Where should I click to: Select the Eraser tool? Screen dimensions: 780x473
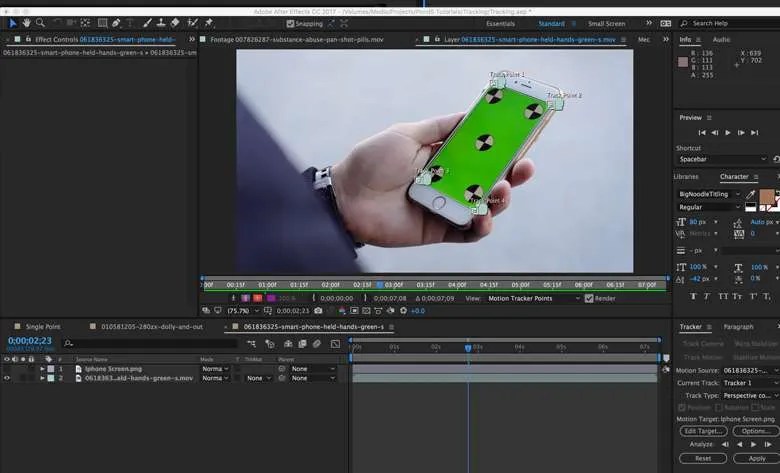175,22
